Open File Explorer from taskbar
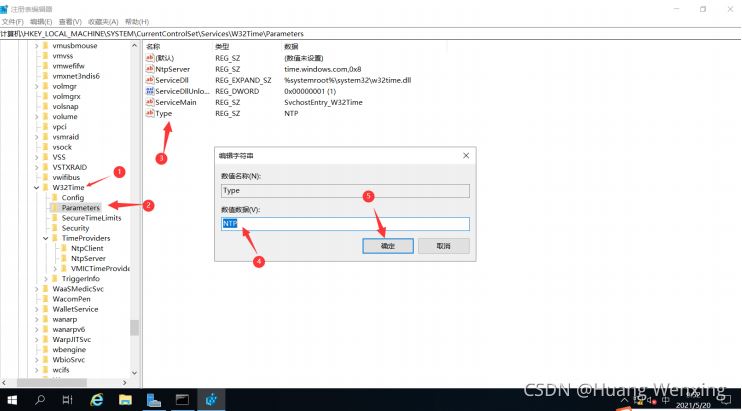The height and width of the screenshot is (411, 742). click(125, 400)
